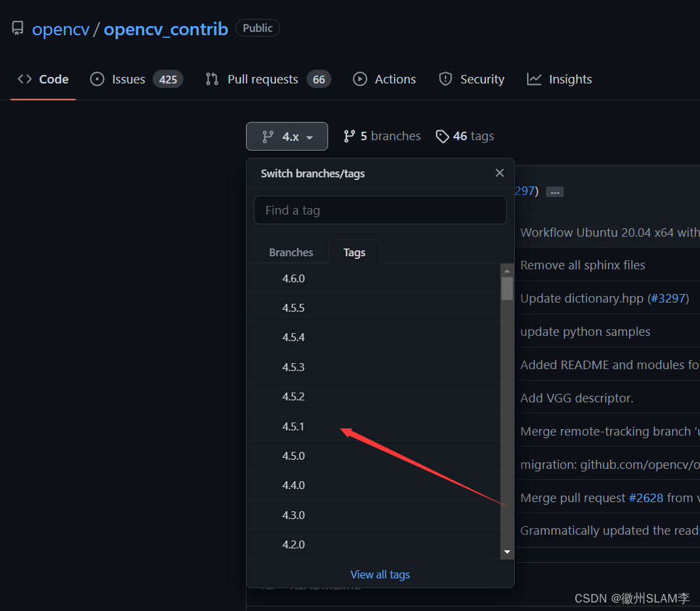Click the repository book icon beside opencv

[17, 28]
